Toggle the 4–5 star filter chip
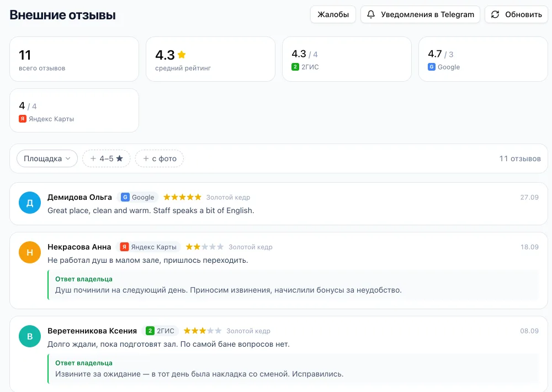 click(107, 158)
